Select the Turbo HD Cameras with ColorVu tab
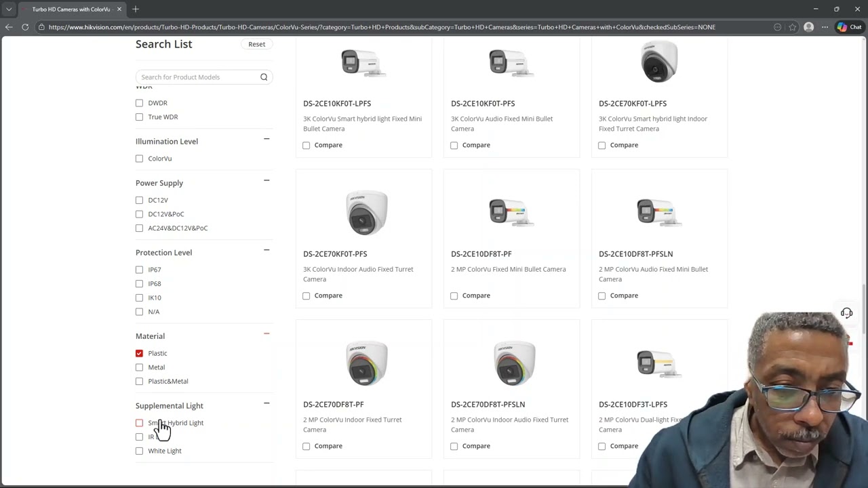The width and height of the screenshot is (868, 488). pyautogui.click(x=71, y=9)
